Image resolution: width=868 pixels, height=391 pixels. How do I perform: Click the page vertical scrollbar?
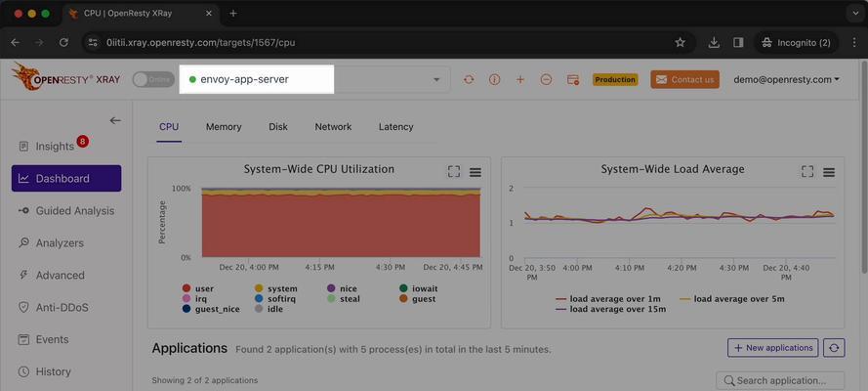pyautogui.click(x=863, y=166)
